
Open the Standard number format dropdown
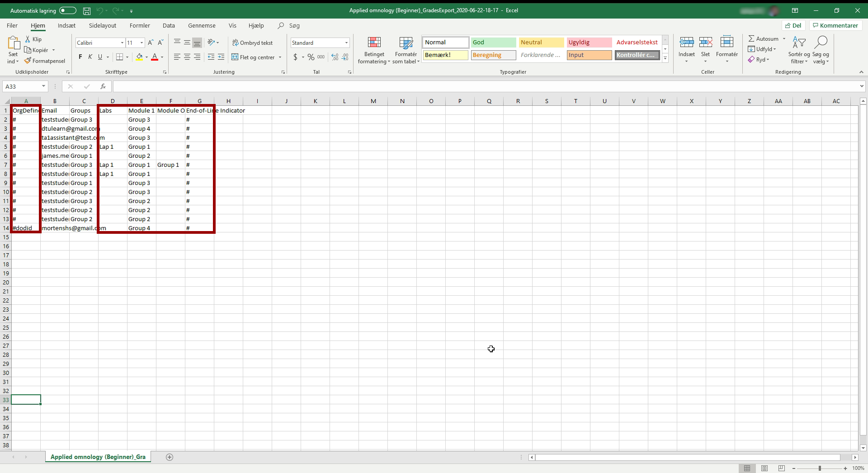pos(346,43)
